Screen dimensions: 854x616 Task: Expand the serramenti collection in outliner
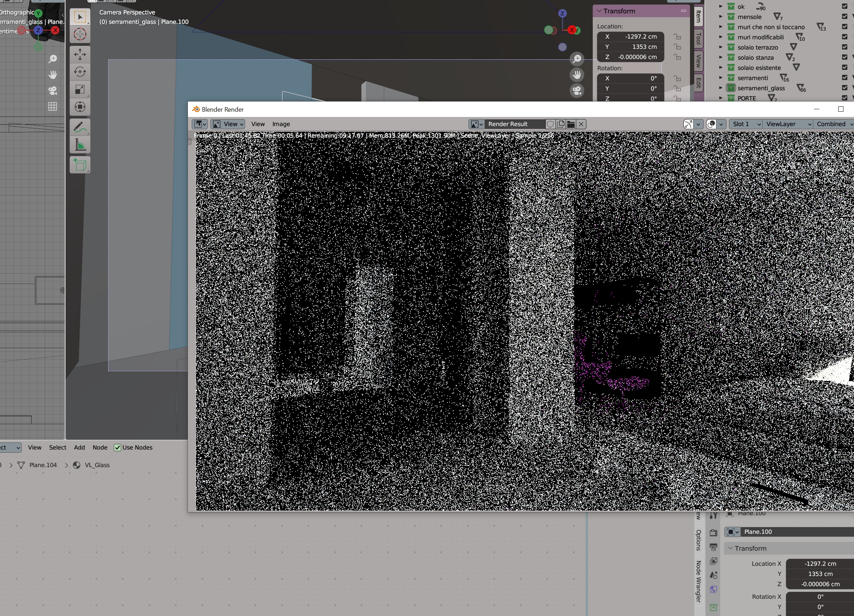[720, 78]
